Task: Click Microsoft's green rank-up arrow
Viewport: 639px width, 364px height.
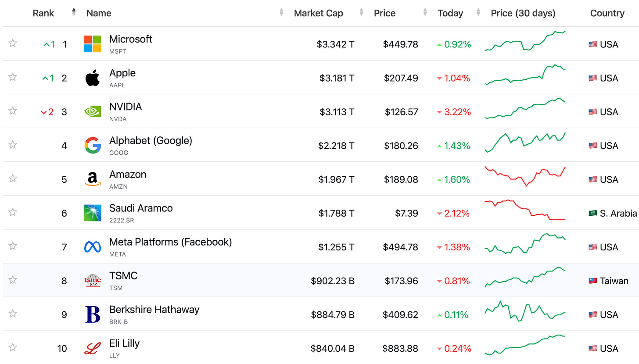Action: pyautogui.click(x=46, y=44)
